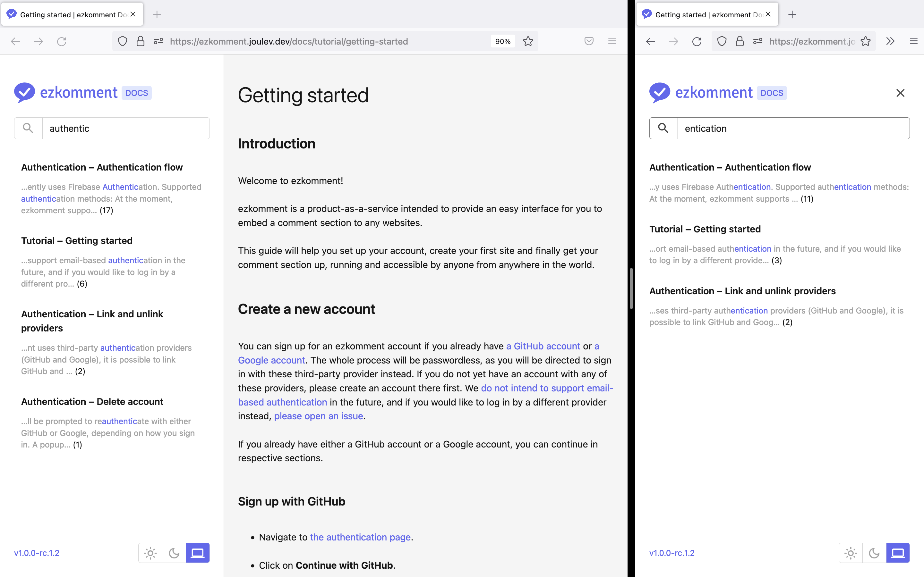Toggle the bookmark star in the left address bar
924x577 pixels.
[x=528, y=41]
